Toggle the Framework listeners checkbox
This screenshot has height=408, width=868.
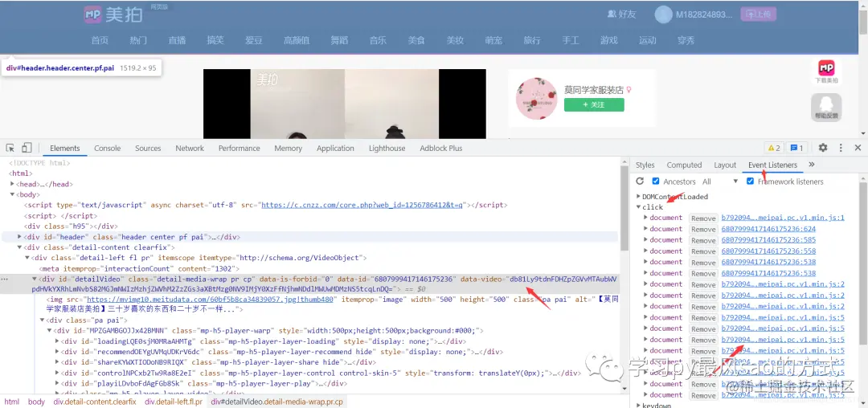(x=750, y=182)
